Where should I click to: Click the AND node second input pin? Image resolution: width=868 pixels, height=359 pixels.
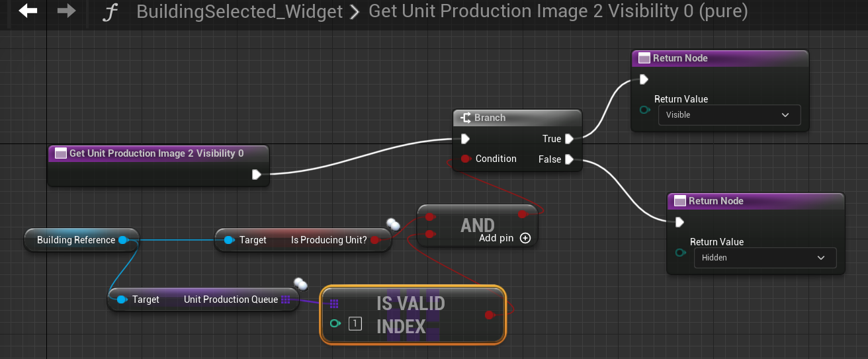pyautogui.click(x=429, y=233)
